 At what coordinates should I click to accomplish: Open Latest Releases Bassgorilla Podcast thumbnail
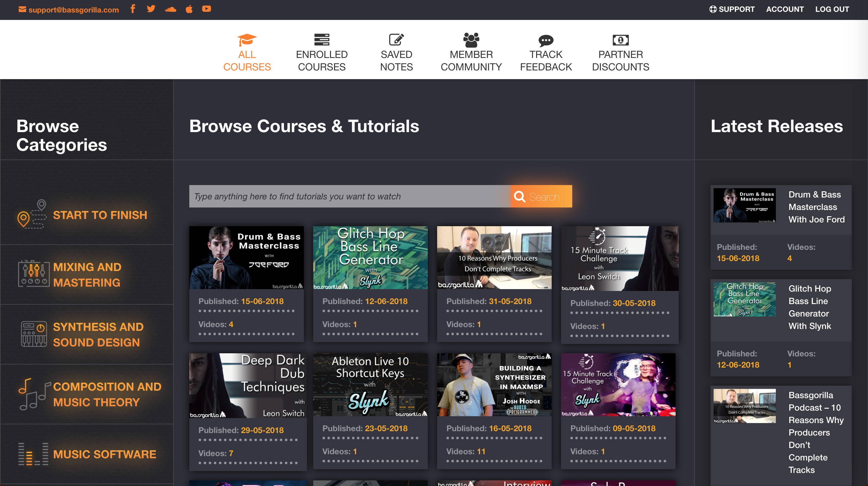[745, 406]
